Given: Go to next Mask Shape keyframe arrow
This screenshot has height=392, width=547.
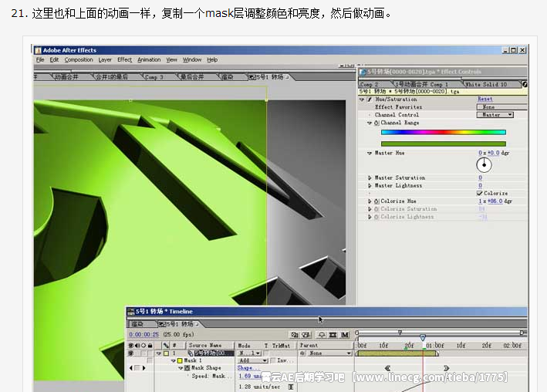Looking at the screenshot, I should tap(144, 368).
